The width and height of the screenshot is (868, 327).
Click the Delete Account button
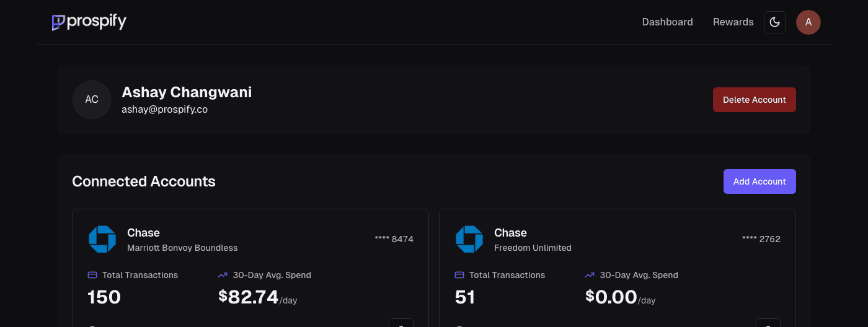(x=755, y=100)
